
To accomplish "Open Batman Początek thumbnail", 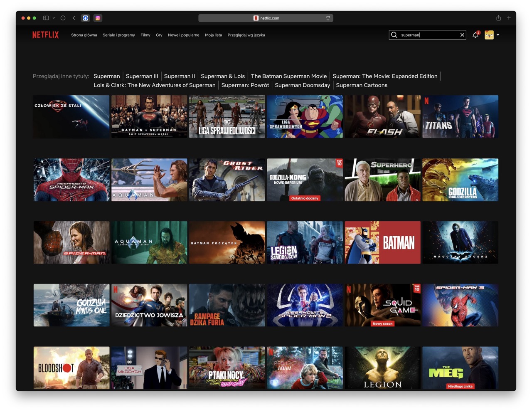I will pyautogui.click(x=227, y=242).
